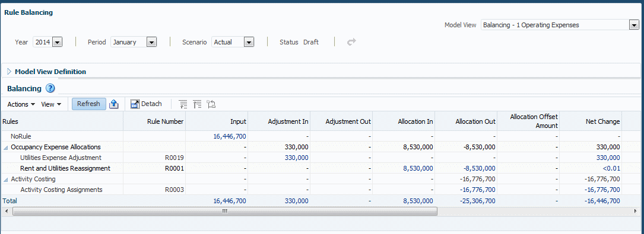Click Utilities Expense Adjustment 330,000 Adjustment In

tap(297, 158)
